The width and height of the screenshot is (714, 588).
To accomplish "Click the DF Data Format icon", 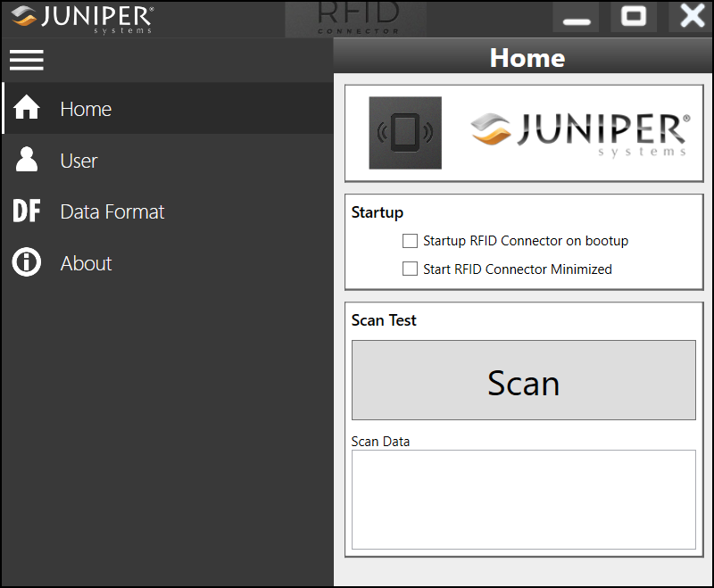I will coord(27,211).
